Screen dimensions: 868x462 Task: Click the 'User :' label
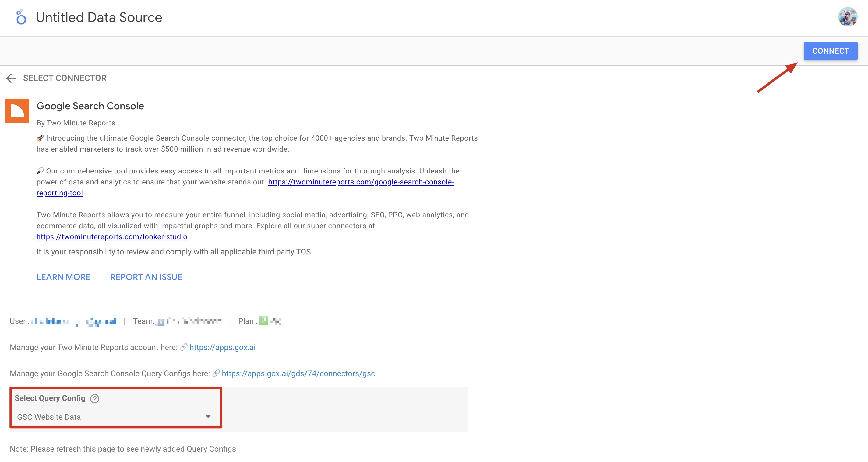coord(19,321)
